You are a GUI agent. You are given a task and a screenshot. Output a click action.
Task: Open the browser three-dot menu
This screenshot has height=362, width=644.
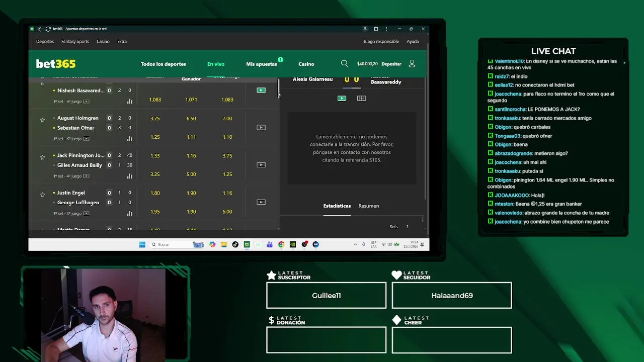(x=386, y=29)
